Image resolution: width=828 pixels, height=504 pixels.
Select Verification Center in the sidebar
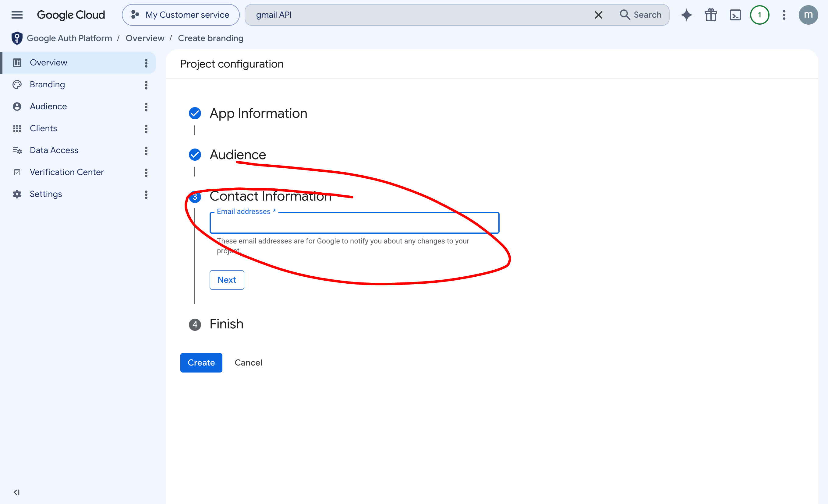pos(78,172)
